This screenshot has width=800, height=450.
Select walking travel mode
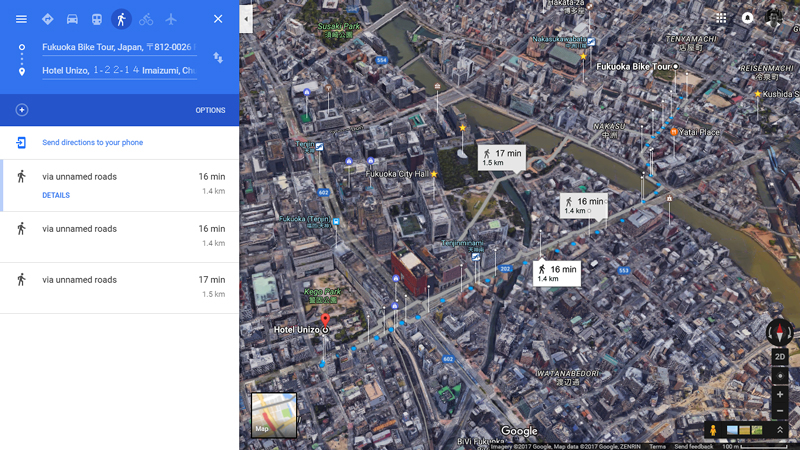[x=121, y=19]
